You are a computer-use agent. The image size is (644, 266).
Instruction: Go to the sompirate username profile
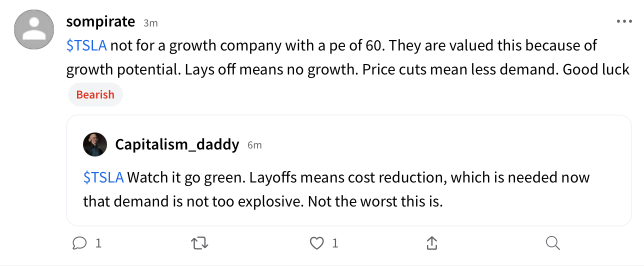tap(100, 21)
